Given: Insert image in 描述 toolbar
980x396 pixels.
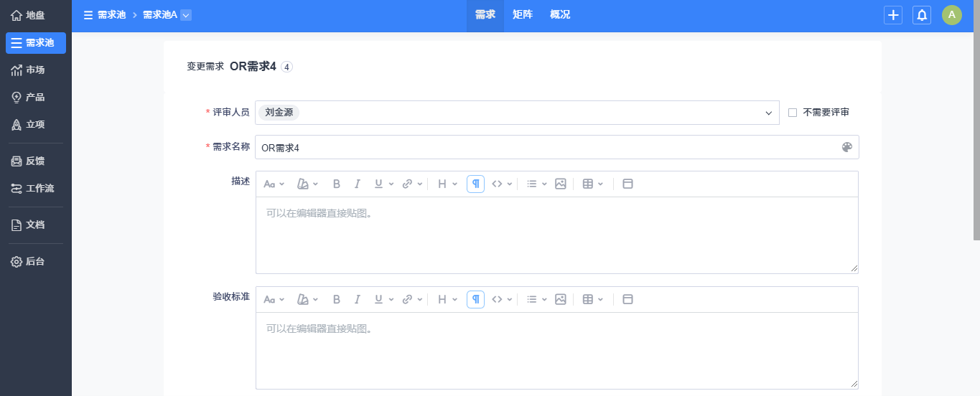Looking at the screenshot, I should (x=561, y=184).
